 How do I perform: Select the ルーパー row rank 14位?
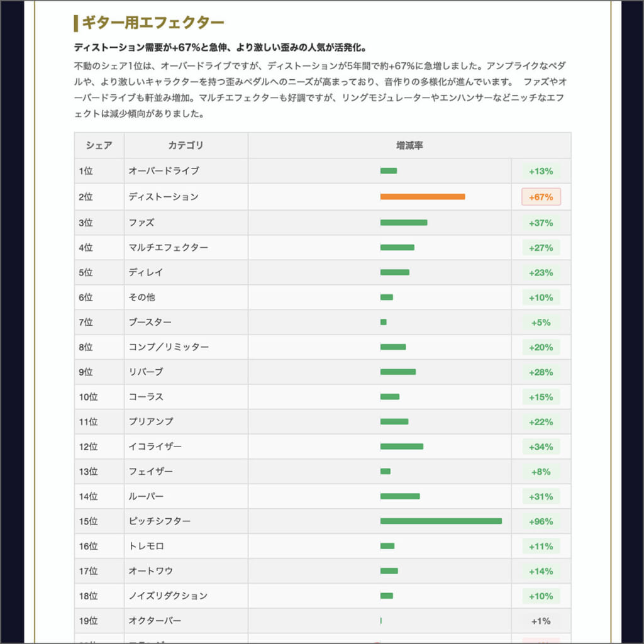pyautogui.click(x=97, y=496)
